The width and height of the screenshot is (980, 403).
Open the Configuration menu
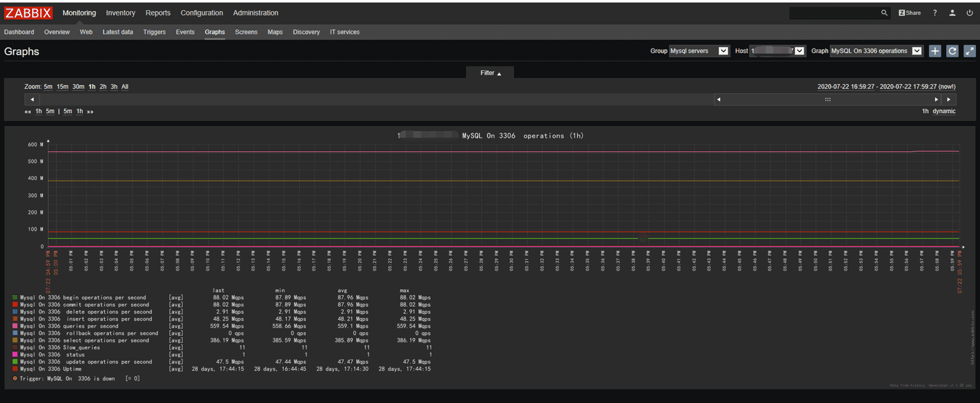click(x=202, y=13)
